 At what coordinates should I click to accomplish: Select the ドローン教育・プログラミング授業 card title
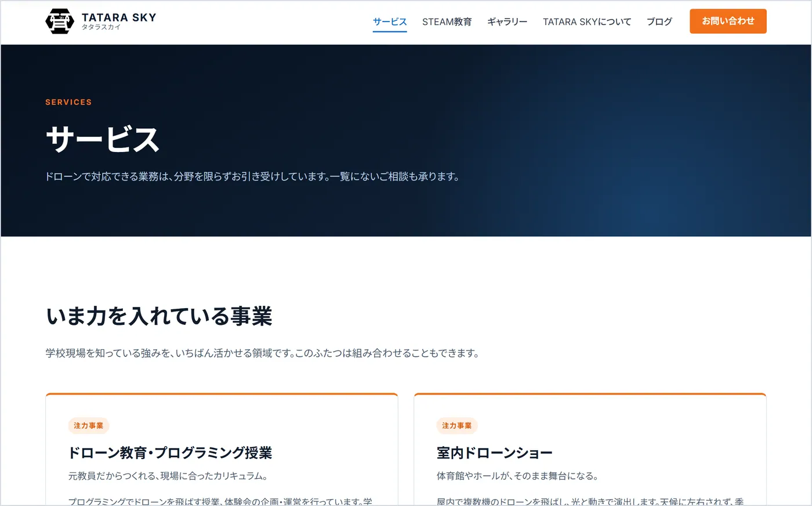(x=171, y=453)
